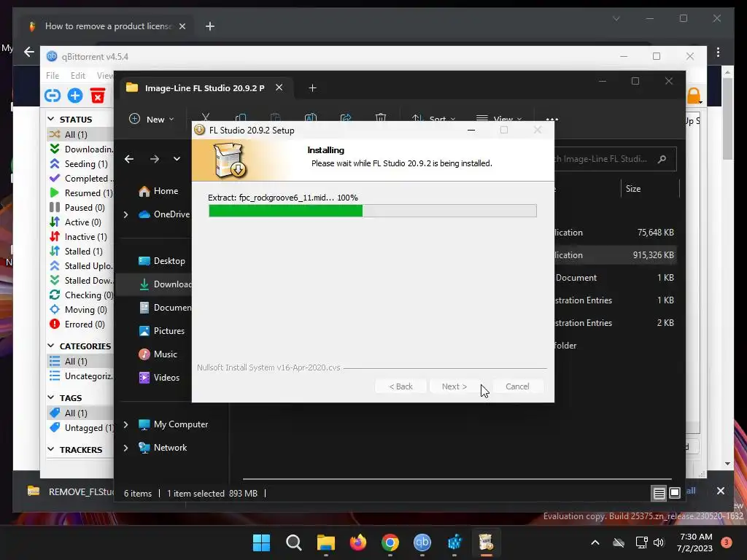Minimize the FL Studio Setup window
This screenshot has width=747, height=560.
click(471, 130)
